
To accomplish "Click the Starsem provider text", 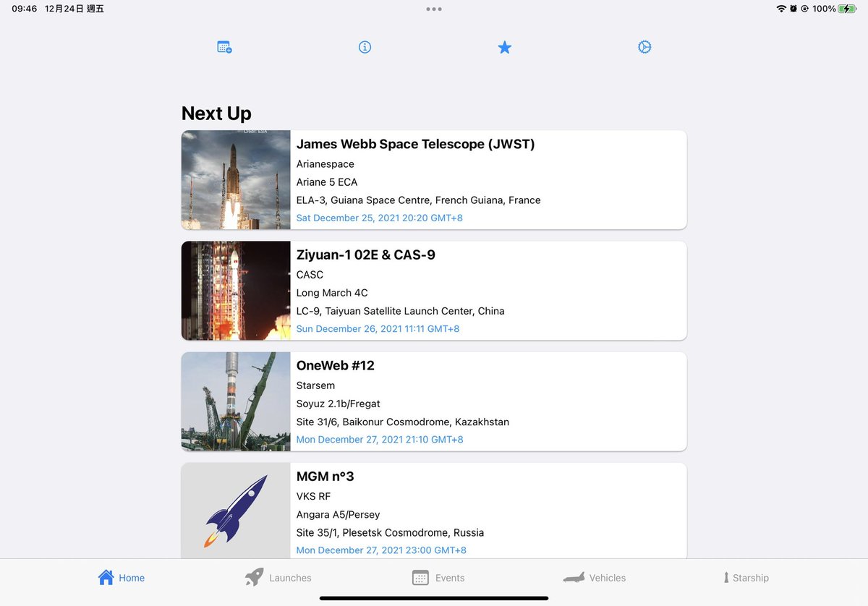I will (316, 385).
